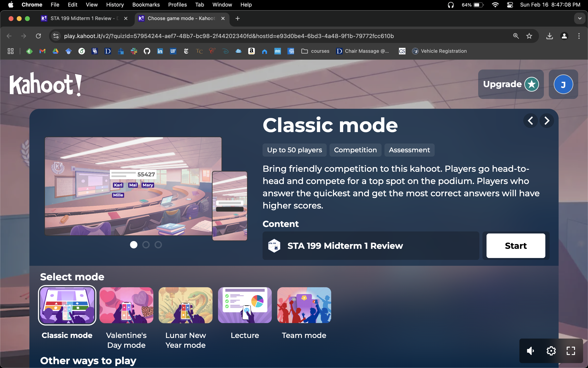
Task: Open the Disney+ bookmark icon
Action: coord(225,51)
